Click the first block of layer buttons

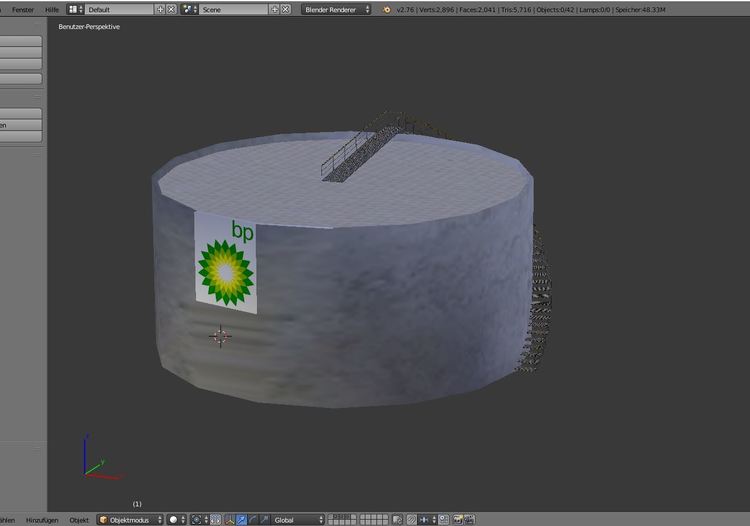[x=342, y=520]
